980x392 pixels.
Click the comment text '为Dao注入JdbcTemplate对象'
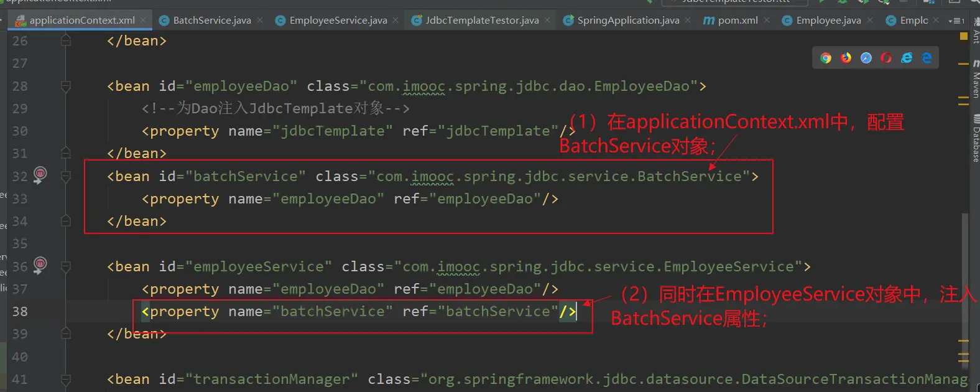[x=280, y=108]
